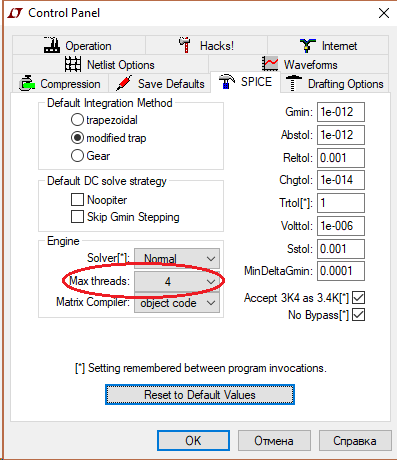Click the Отмена cancel button

pos(274,441)
